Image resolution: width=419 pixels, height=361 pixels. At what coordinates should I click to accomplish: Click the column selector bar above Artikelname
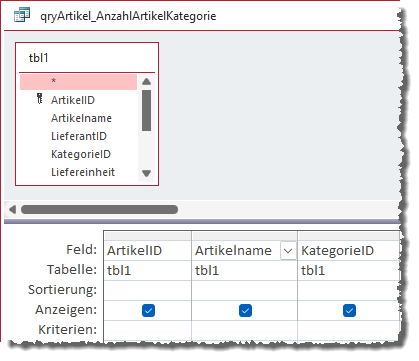[244, 236]
